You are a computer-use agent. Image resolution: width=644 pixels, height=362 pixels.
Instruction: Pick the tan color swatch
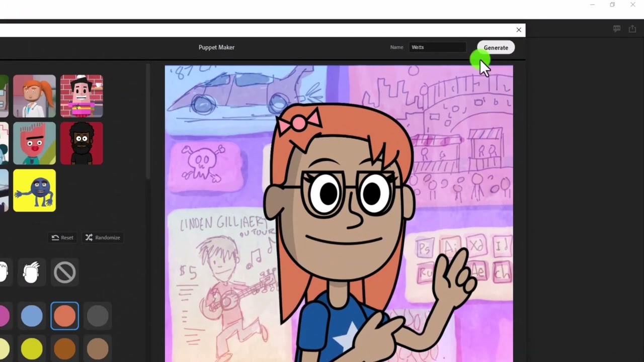(98, 349)
